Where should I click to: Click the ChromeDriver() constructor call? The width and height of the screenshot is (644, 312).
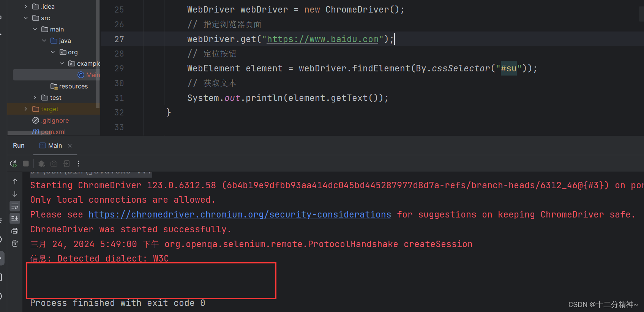point(362,9)
